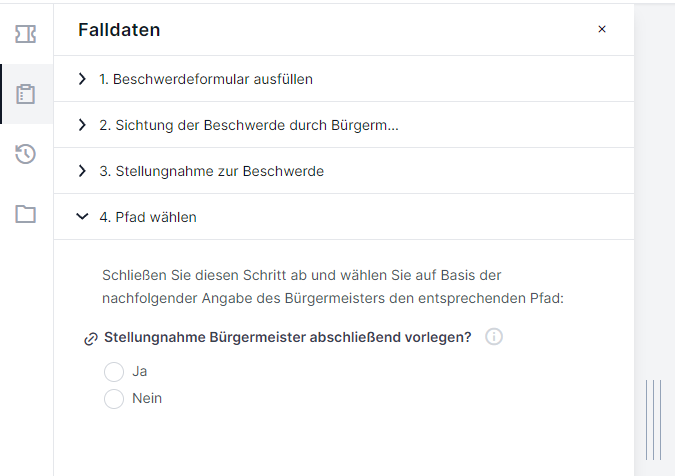Click the 4. Pfad wählen heading text

click(x=148, y=217)
